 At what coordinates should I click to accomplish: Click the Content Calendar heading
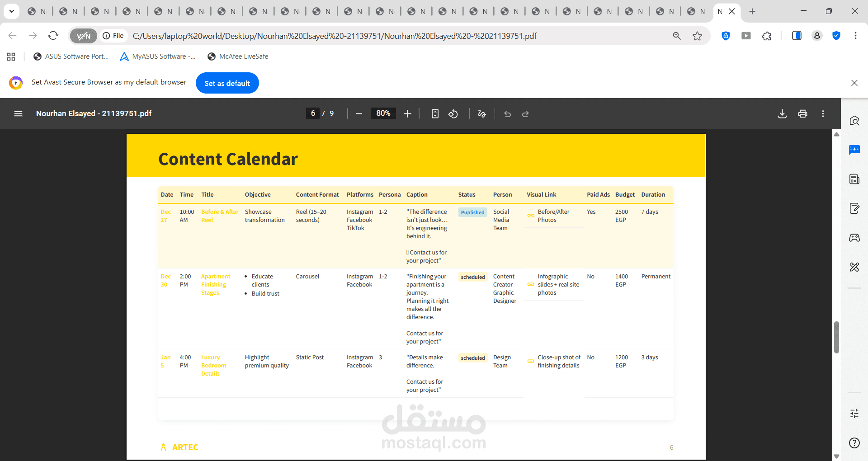228,159
